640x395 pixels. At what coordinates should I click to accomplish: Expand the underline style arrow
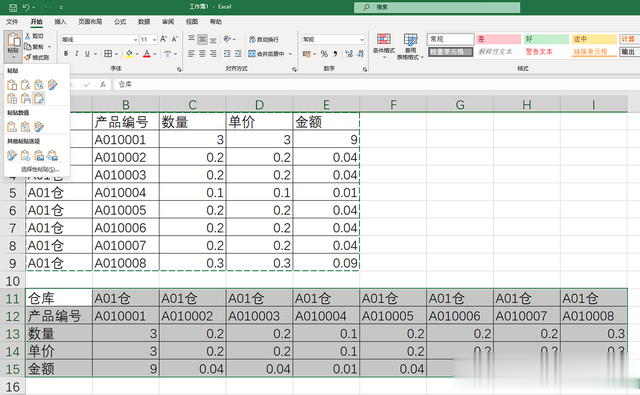[96, 53]
